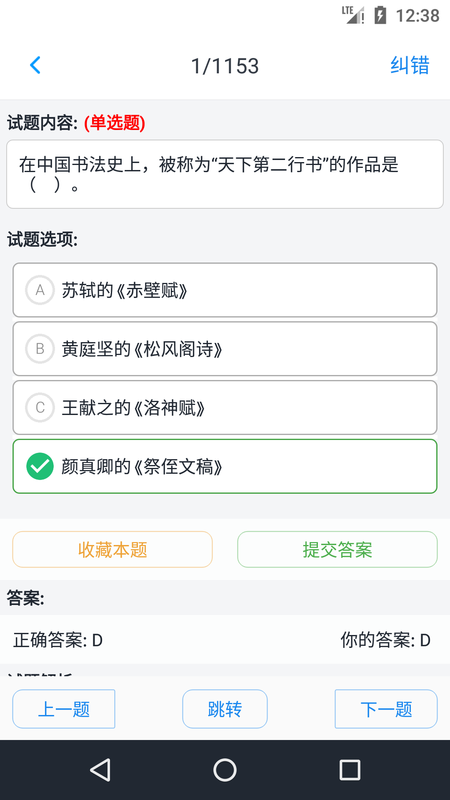The height and width of the screenshot is (800, 450).
Task: Tap the blue back arrow icon
Action: click(x=35, y=65)
